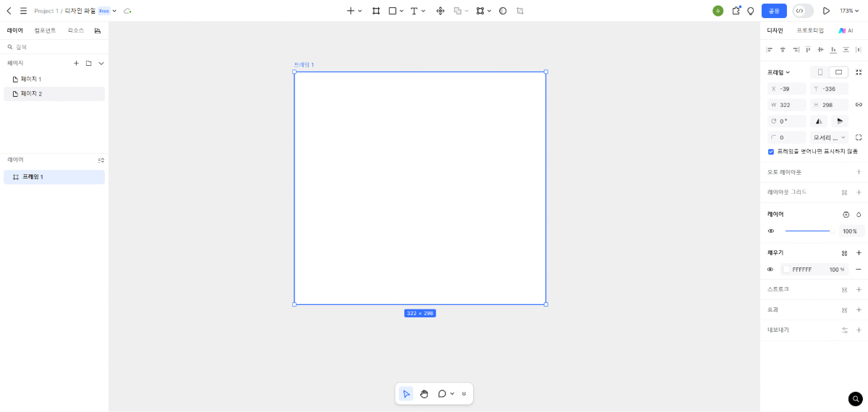Image resolution: width=868 pixels, height=412 pixels.
Task: Click the blue 공유 share button
Action: pyautogui.click(x=774, y=11)
